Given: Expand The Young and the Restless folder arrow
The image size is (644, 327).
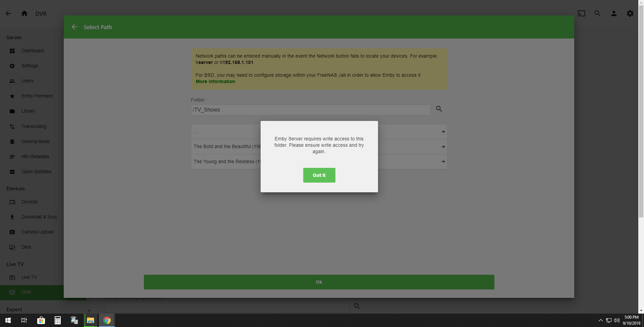Looking at the screenshot, I should (443, 161).
